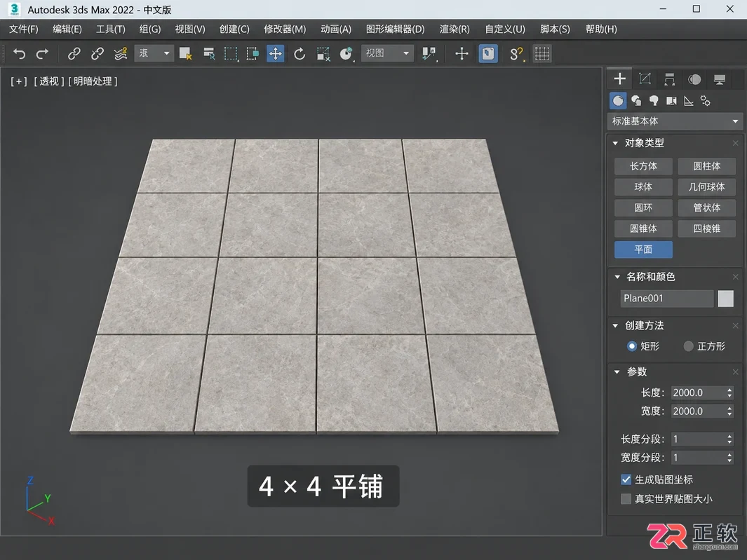
Task: Click Bind to Space Warp icon
Action: [121, 54]
